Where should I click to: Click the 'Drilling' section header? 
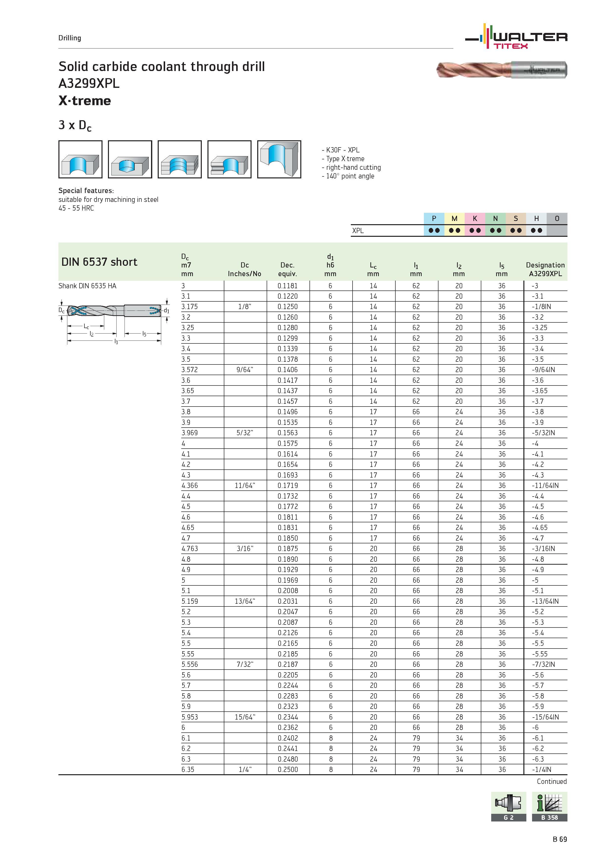coord(70,38)
